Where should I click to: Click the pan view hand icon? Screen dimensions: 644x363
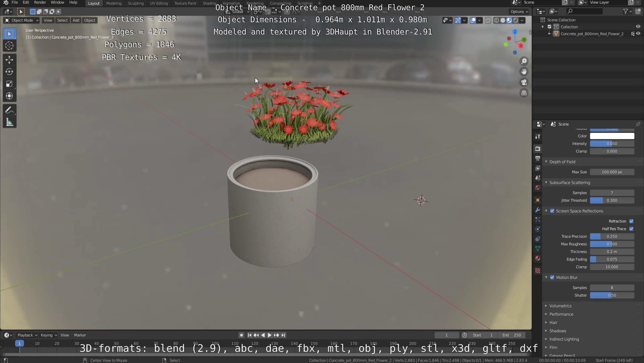click(524, 72)
